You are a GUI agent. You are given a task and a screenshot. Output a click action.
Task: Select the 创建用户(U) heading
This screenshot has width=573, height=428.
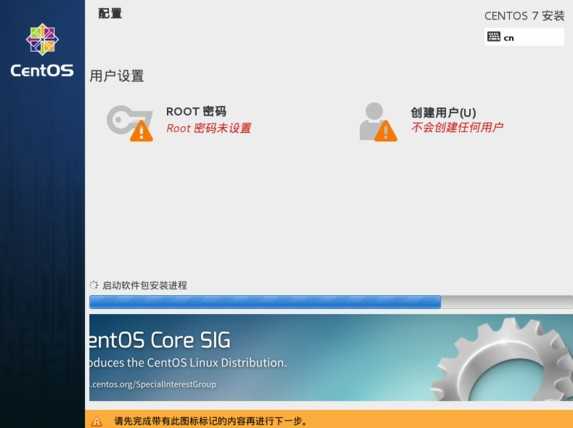(x=443, y=112)
